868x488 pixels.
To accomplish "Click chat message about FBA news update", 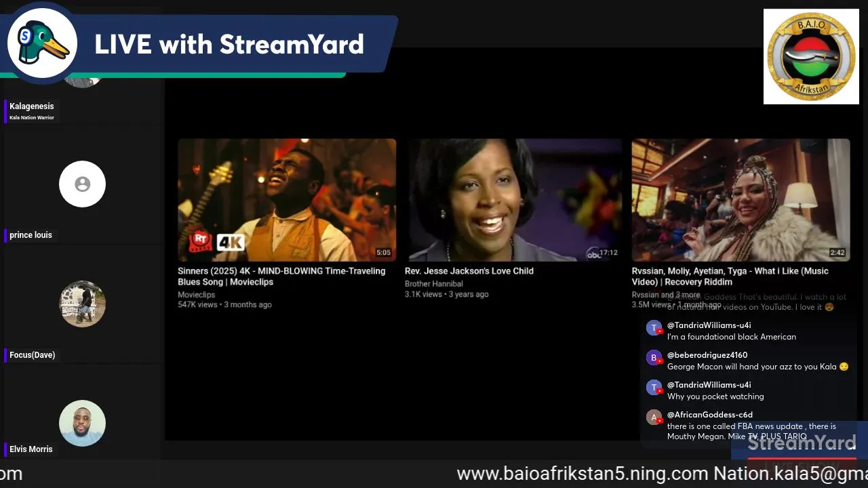I will tap(751, 431).
